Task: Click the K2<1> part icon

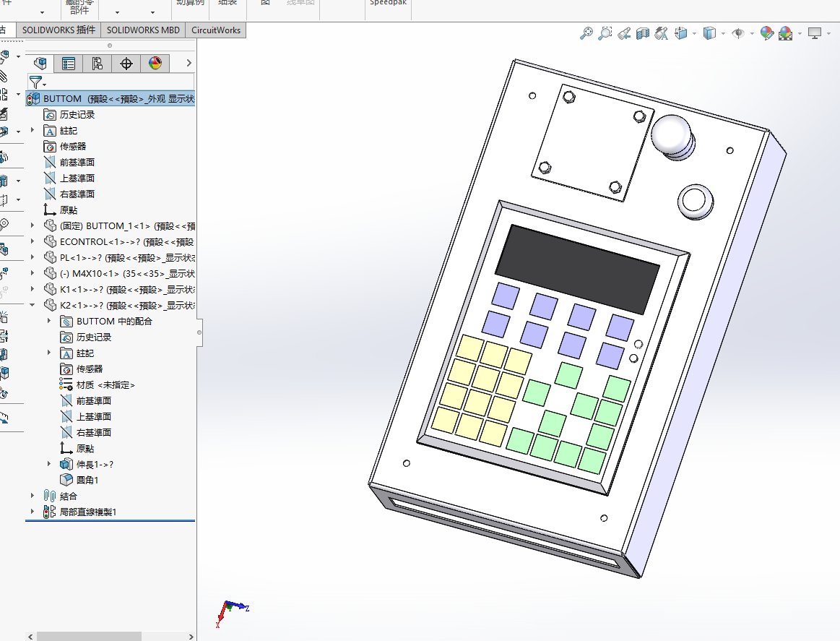Action: [x=50, y=305]
